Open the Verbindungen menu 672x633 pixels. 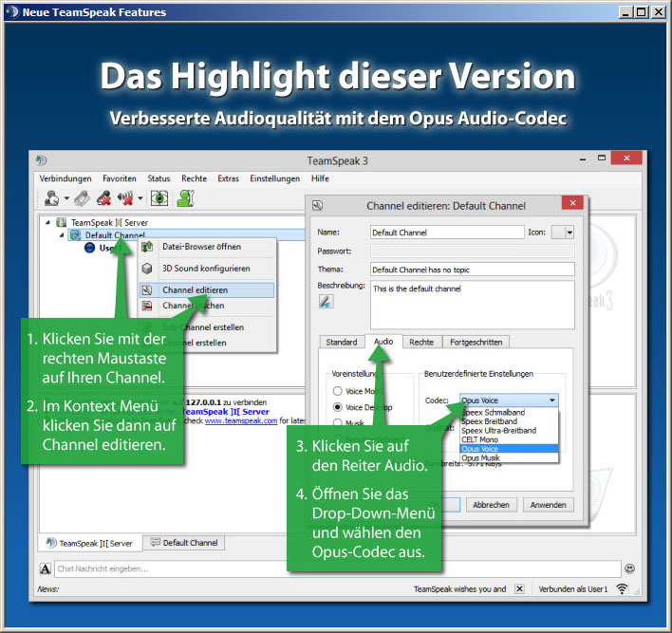(x=65, y=178)
